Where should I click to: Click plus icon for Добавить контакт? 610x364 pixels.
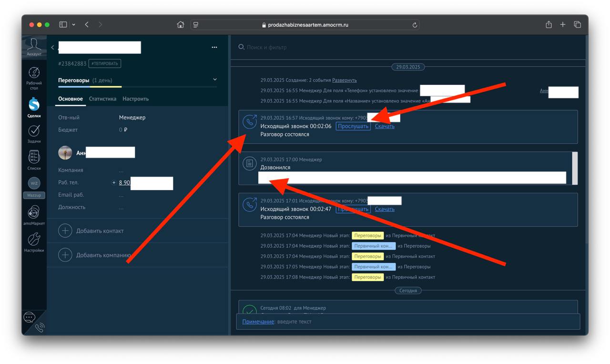[x=65, y=231]
